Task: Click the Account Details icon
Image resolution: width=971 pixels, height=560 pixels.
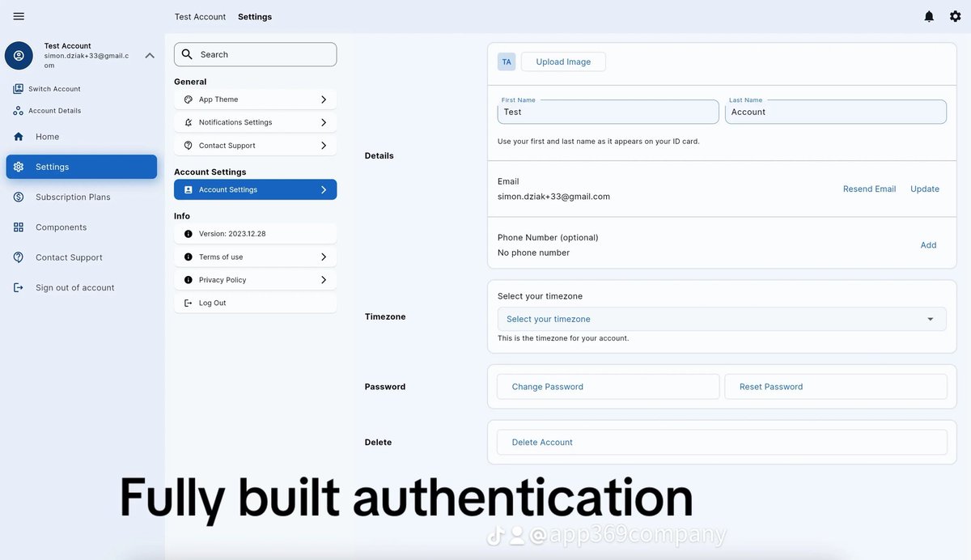Action: click(x=18, y=111)
